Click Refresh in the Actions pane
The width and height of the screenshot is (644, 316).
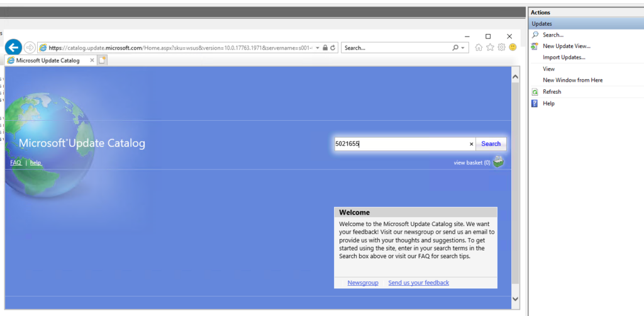coord(552,92)
